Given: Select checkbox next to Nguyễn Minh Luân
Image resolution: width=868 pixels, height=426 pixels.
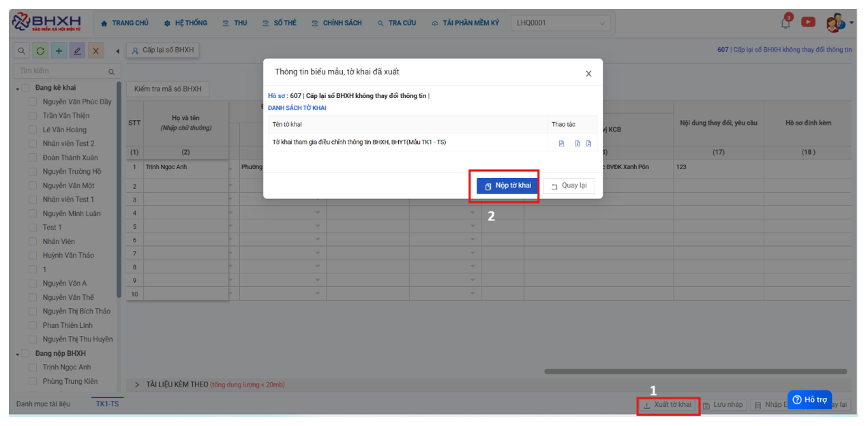Looking at the screenshot, I should [33, 213].
